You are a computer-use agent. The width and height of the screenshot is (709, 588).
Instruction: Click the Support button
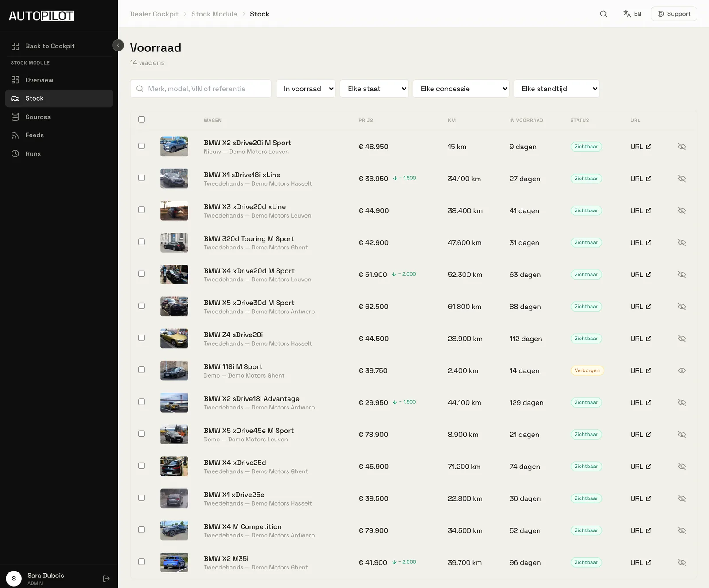pyautogui.click(x=674, y=14)
